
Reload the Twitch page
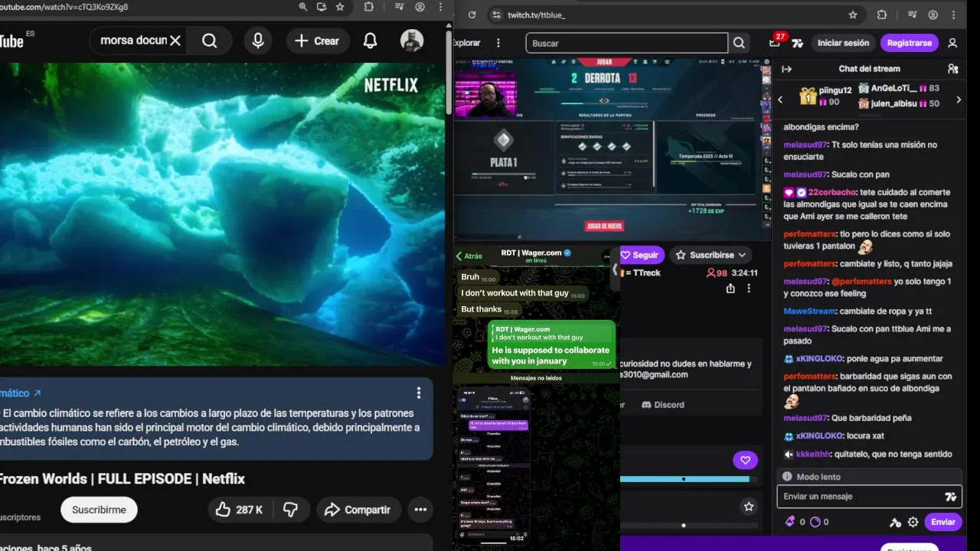(472, 15)
